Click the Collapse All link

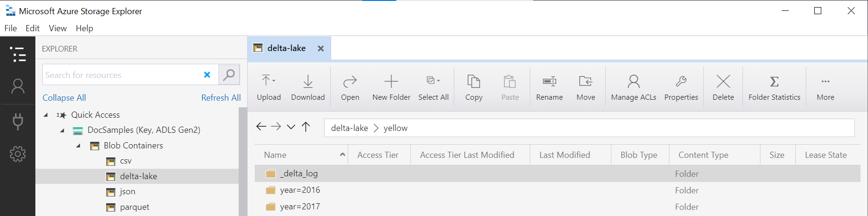[x=64, y=98]
